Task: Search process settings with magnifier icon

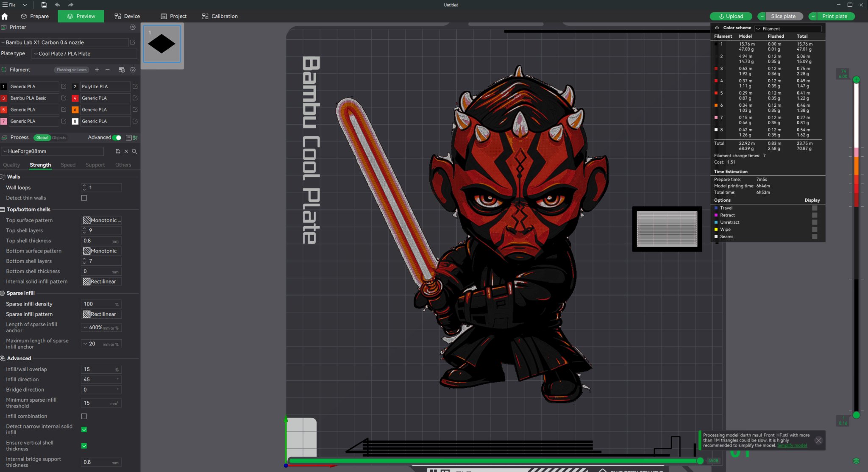Action: click(x=134, y=151)
